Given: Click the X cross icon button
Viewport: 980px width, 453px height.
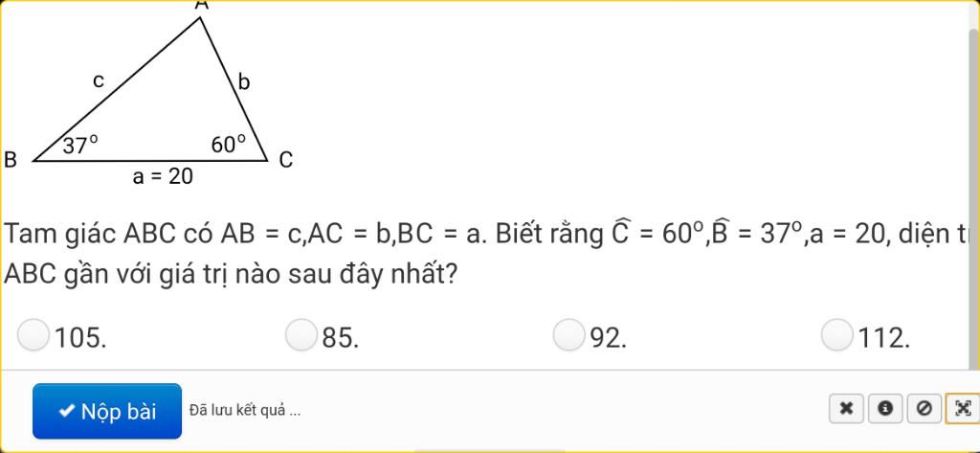Looking at the screenshot, I should (846, 409).
